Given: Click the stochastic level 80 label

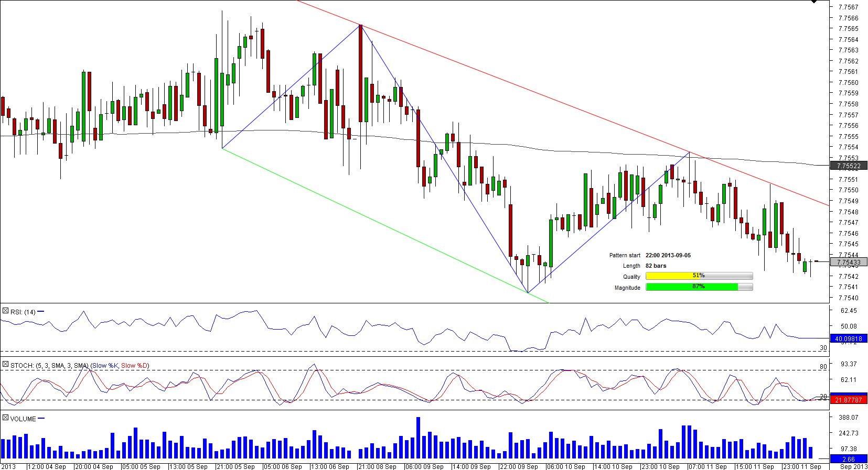Looking at the screenshot, I should pyautogui.click(x=823, y=367).
